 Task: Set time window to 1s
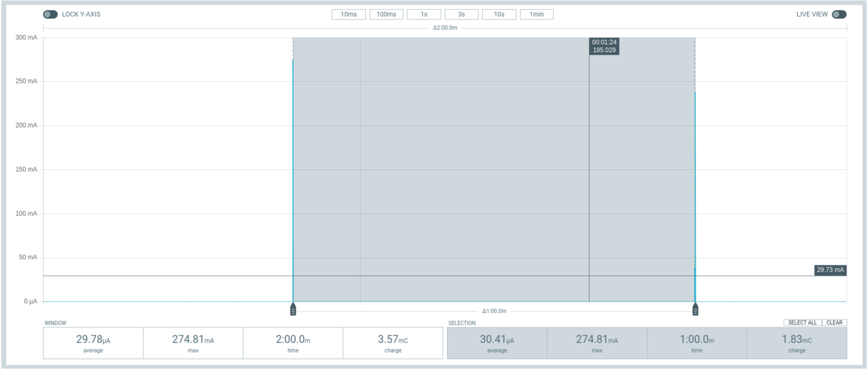point(424,14)
